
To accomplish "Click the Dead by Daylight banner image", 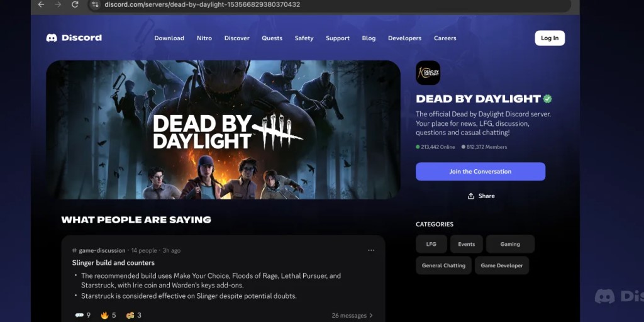I will 223,130.
